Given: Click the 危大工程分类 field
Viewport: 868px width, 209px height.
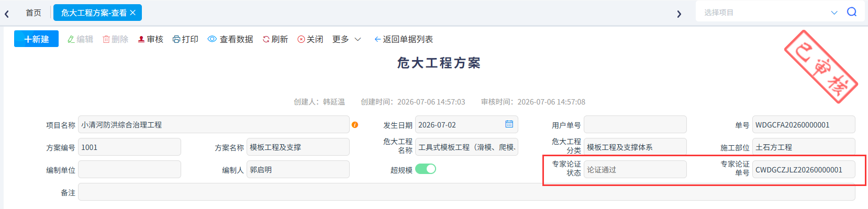Looking at the screenshot, I should (635, 147).
